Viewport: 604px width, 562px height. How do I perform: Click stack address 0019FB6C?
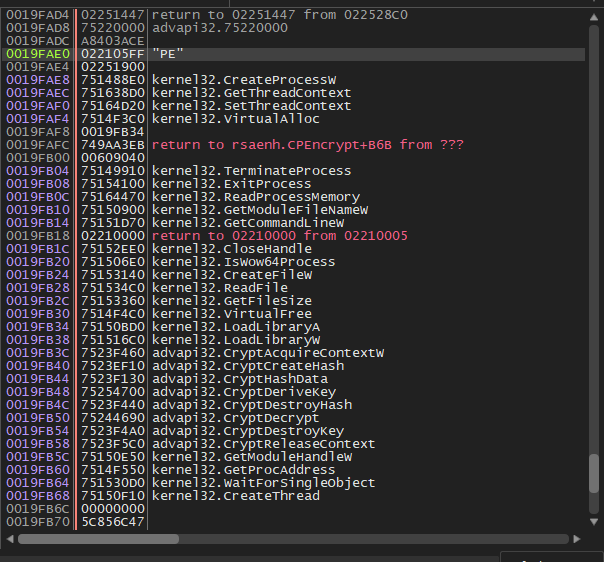[38, 509]
